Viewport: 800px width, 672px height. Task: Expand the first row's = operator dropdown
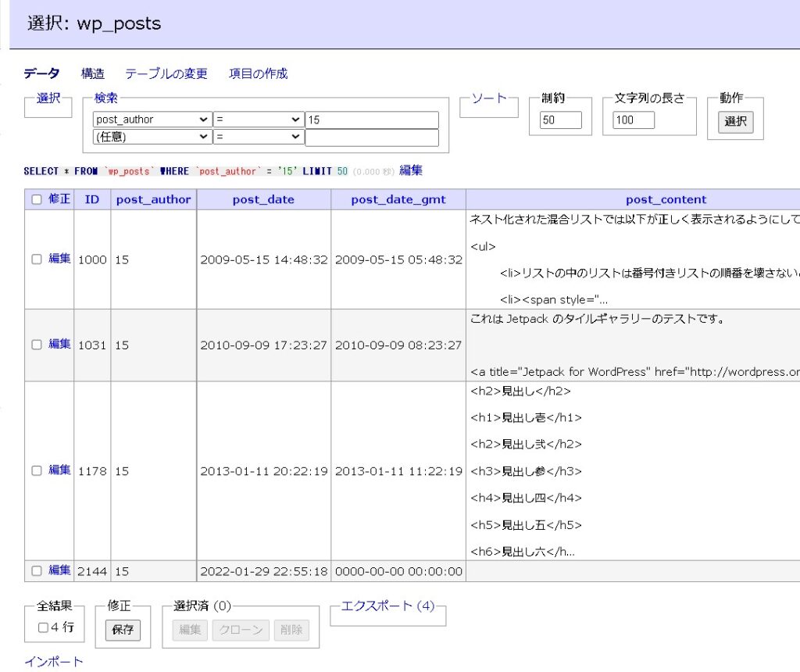(259, 120)
